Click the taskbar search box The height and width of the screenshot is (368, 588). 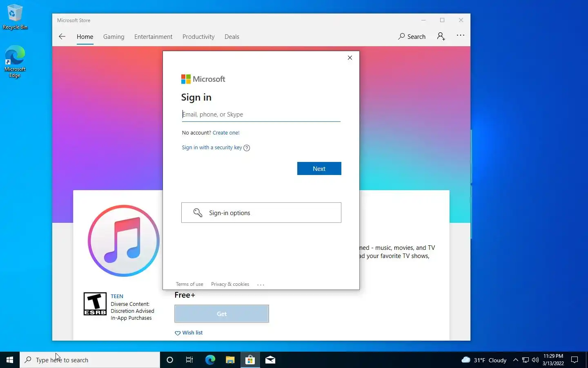pyautogui.click(x=90, y=360)
